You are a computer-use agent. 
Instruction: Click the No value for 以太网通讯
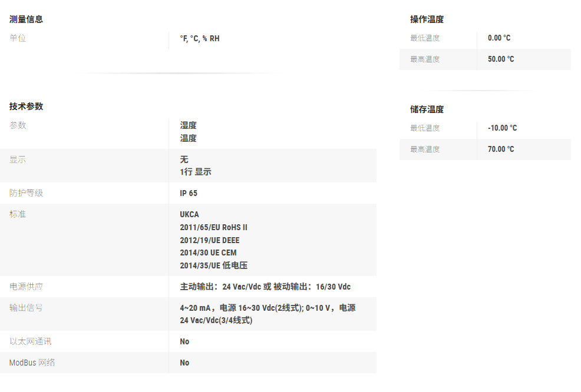tap(184, 341)
